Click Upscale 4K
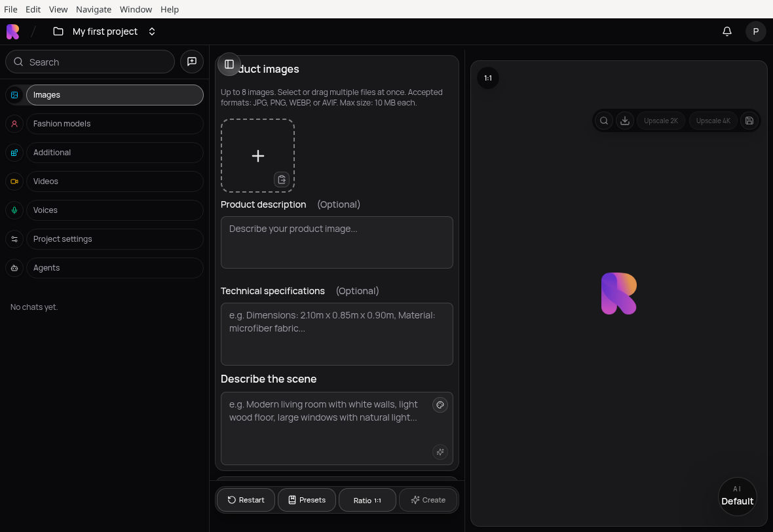Image resolution: width=773 pixels, height=532 pixels. 713,121
